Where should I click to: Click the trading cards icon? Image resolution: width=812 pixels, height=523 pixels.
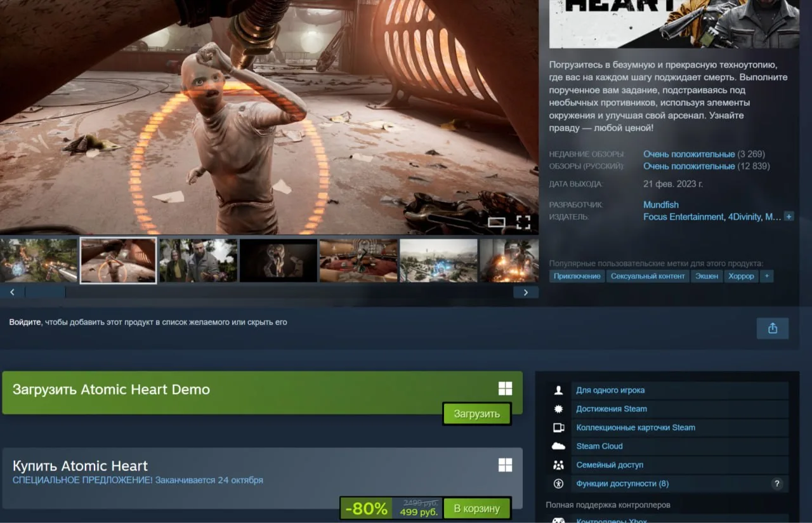pyautogui.click(x=558, y=427)
